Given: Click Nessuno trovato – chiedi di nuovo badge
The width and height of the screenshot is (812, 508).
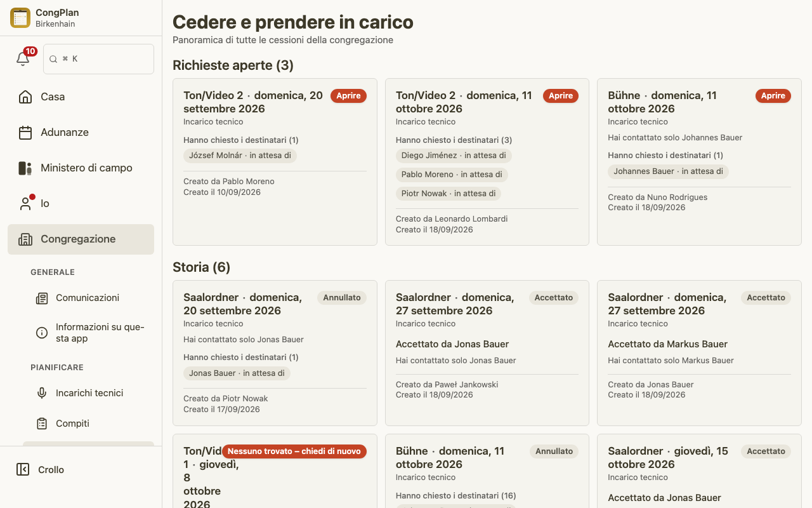Looking at the screenshot, I should click(x=294, y=451).
